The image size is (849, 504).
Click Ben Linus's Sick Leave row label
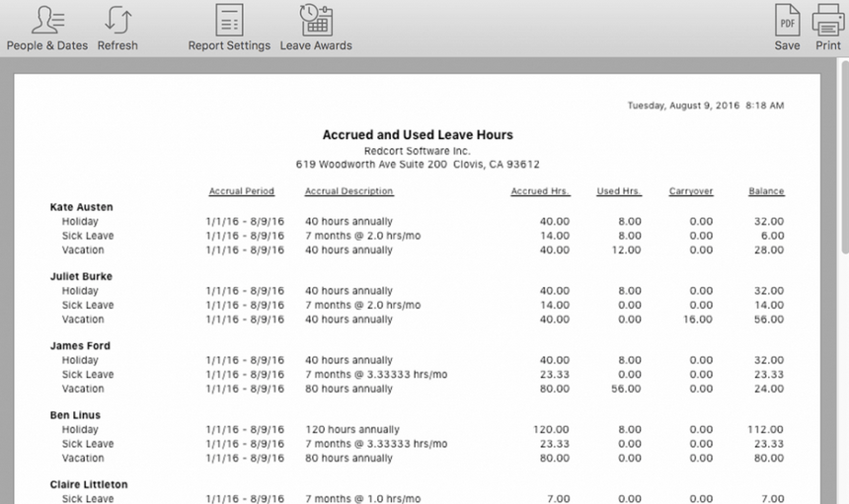pyautogui.click(x=88, y=444)
